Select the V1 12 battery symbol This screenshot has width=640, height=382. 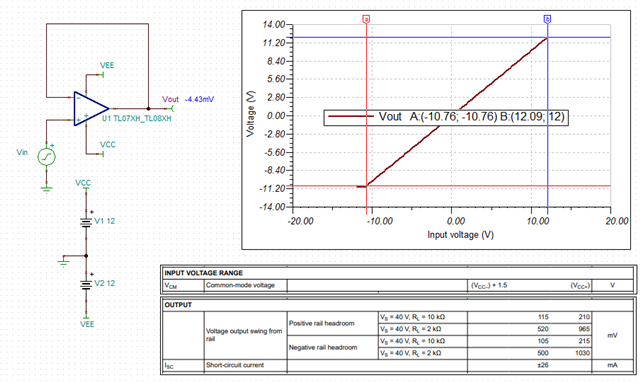coord(86,222)
